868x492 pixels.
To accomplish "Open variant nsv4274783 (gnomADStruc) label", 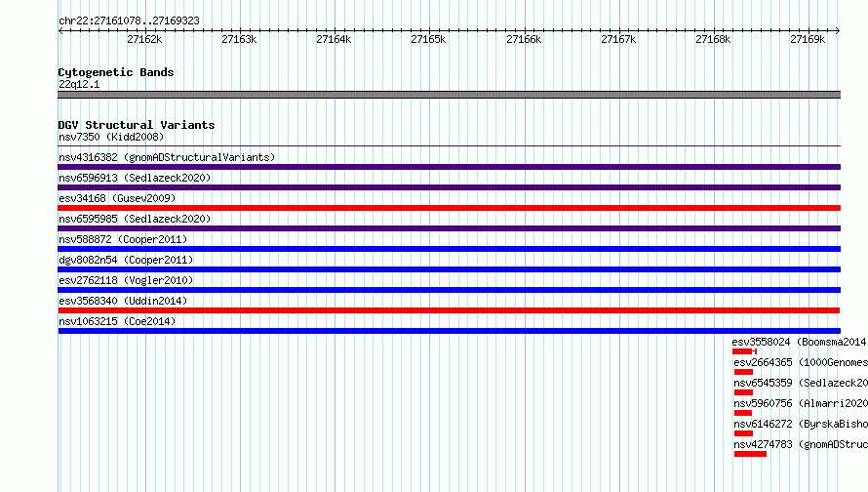I will (801, 444).
